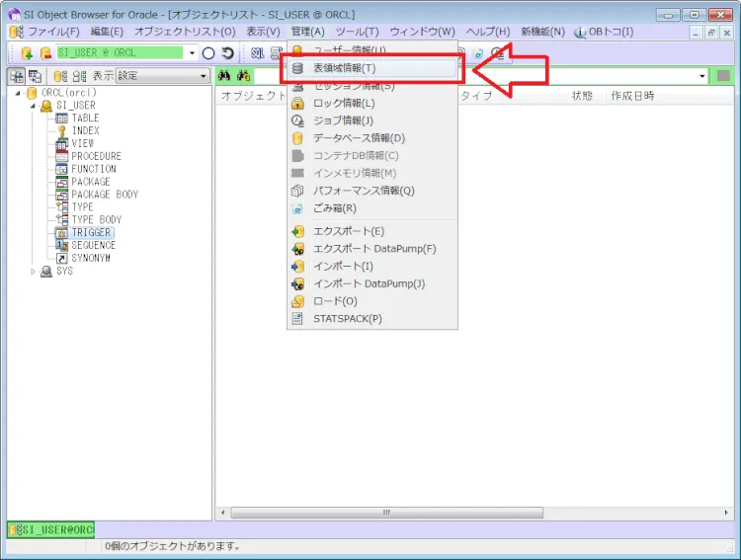The width and height of the screenshot is (741, 560).
Task: Expand the SYS user node
Action: (x=33, y=272)
